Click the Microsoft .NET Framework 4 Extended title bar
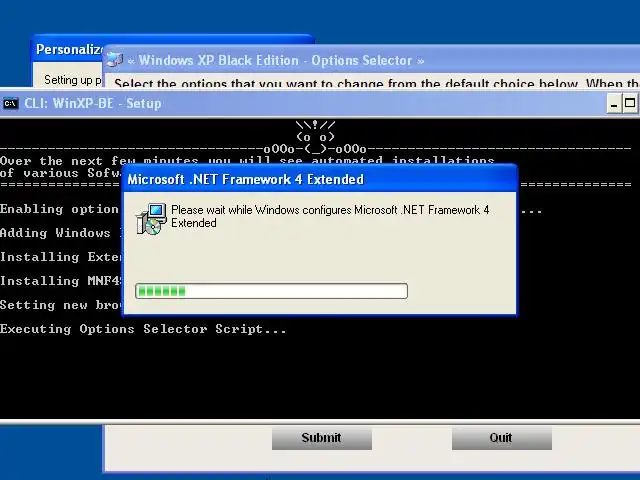Image resolution: width=640 pixels, height=480 pixels. click(x=320, y=179)
